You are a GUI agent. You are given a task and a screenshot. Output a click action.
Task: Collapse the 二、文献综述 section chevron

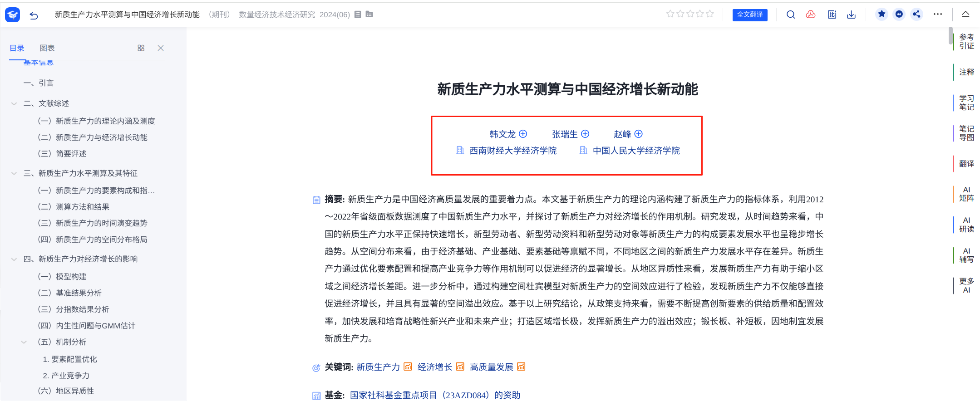tap(14, 104)
